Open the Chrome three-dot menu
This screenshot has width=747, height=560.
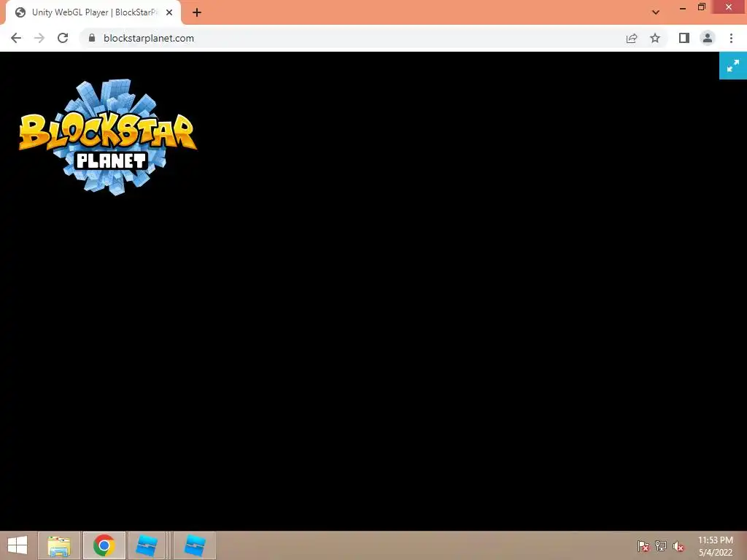[731, 38]
